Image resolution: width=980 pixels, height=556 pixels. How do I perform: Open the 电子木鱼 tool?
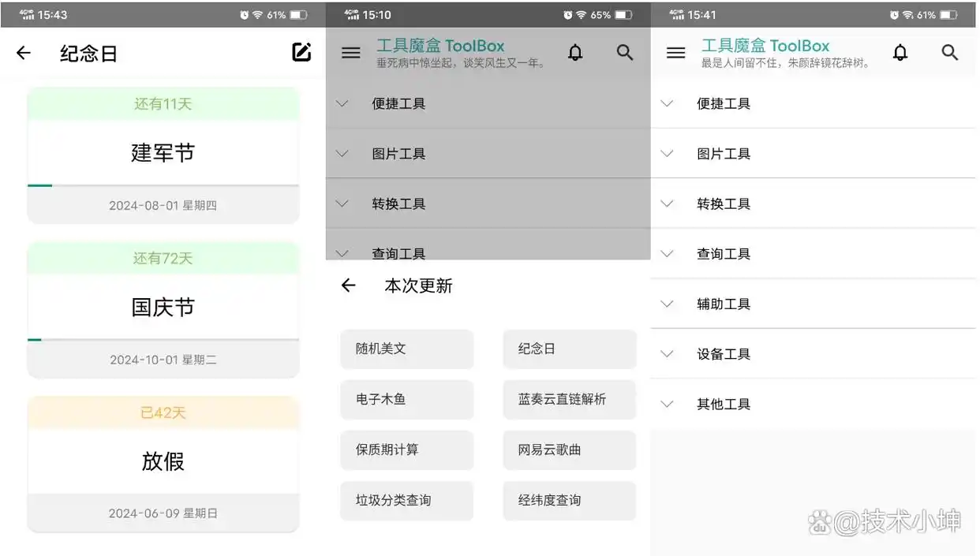click(x=406, y=400)
